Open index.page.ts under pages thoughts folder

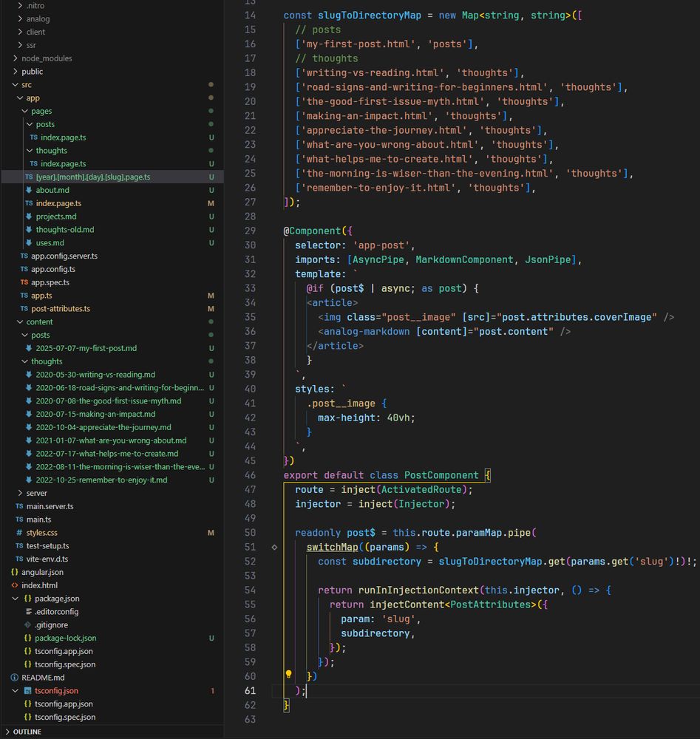click(x=63, y=164)
